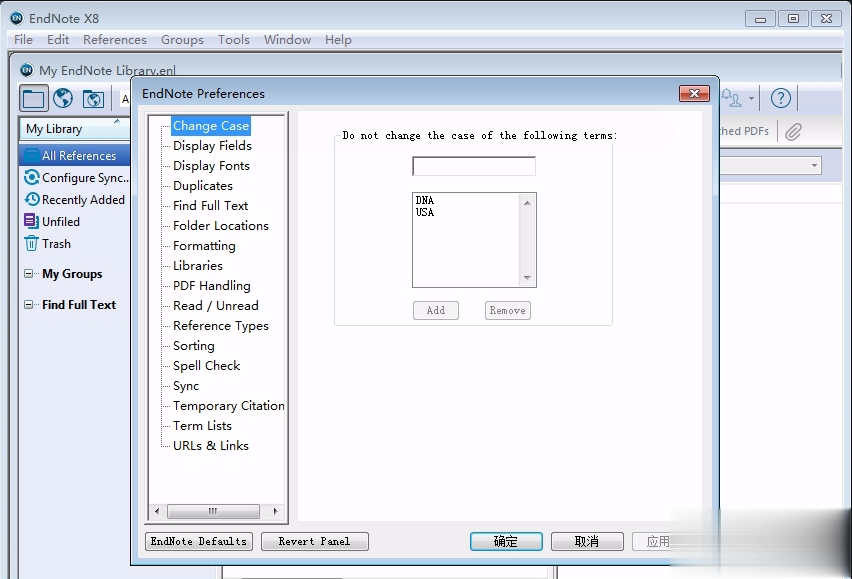Open the Window menu

(x=287, y=40)
